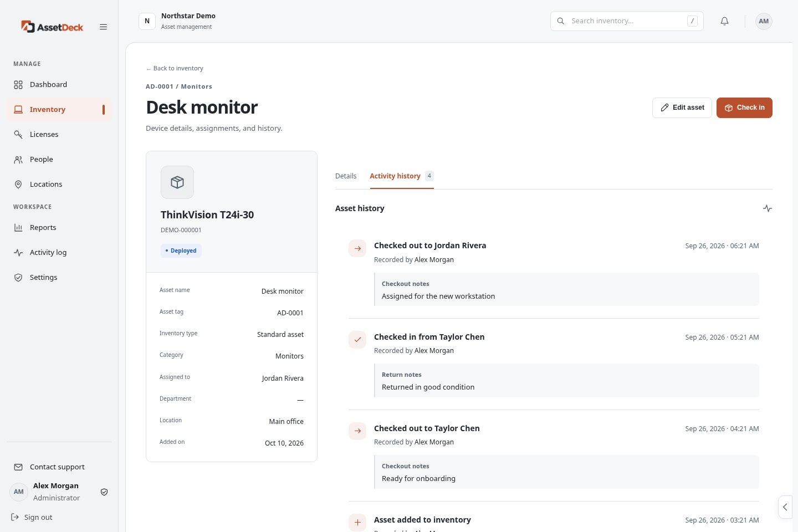Image resolution: width=798 pixels, height=532 pixels.
Task: Click the Northstar Demo workspace N badge
Action: (x=147, y=21)
